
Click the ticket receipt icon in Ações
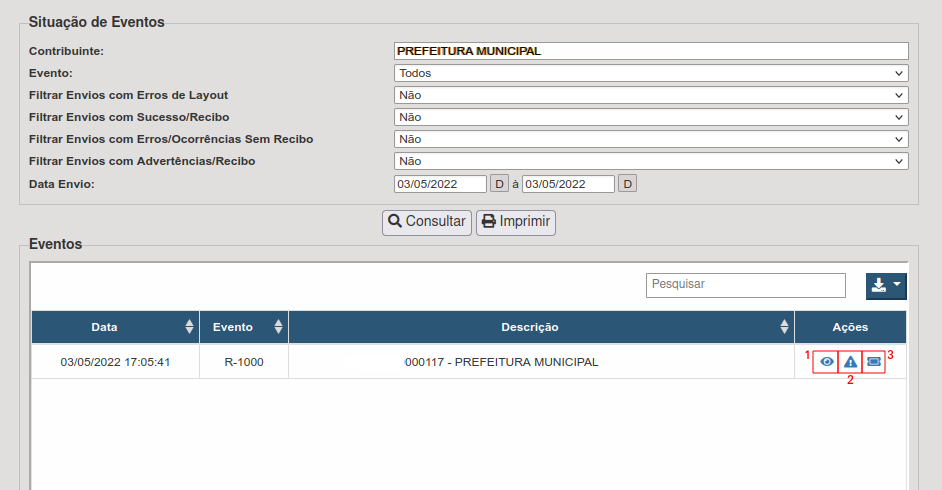874,362
